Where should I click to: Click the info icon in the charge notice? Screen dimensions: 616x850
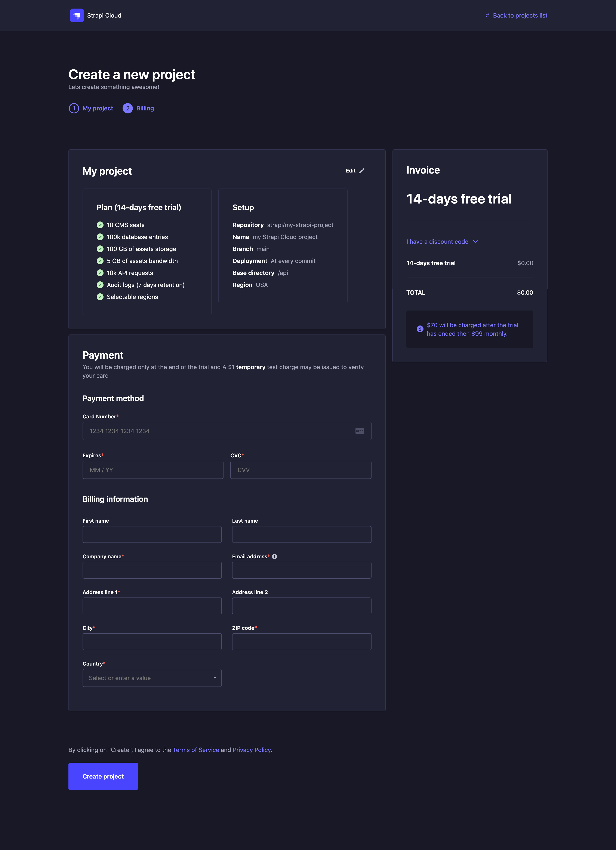(420, 329)
